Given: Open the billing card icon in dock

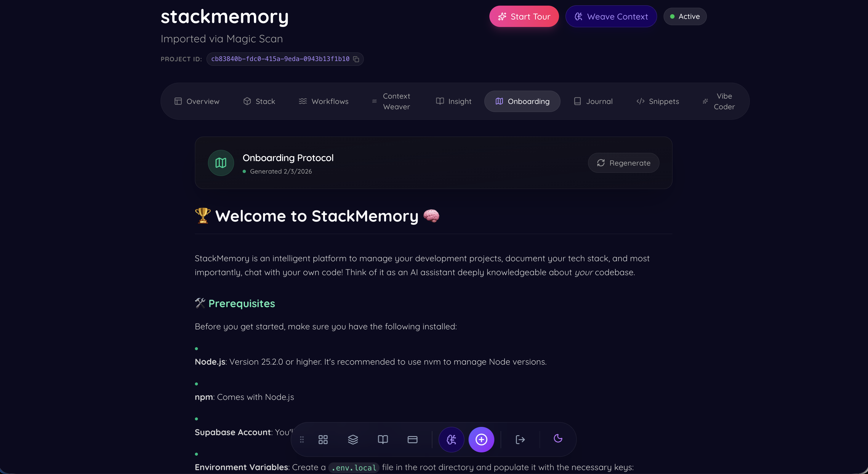Looking at the screenshot, I should coord(412,439).
